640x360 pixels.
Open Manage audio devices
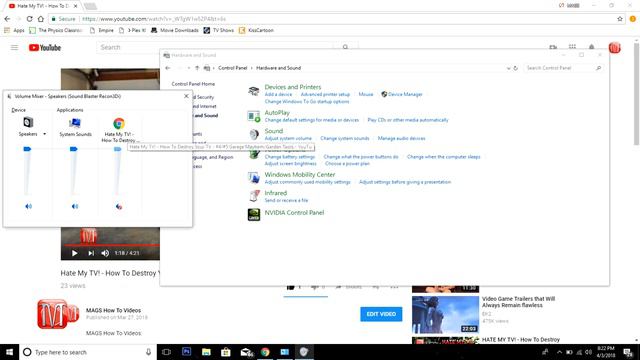(401, 138)
